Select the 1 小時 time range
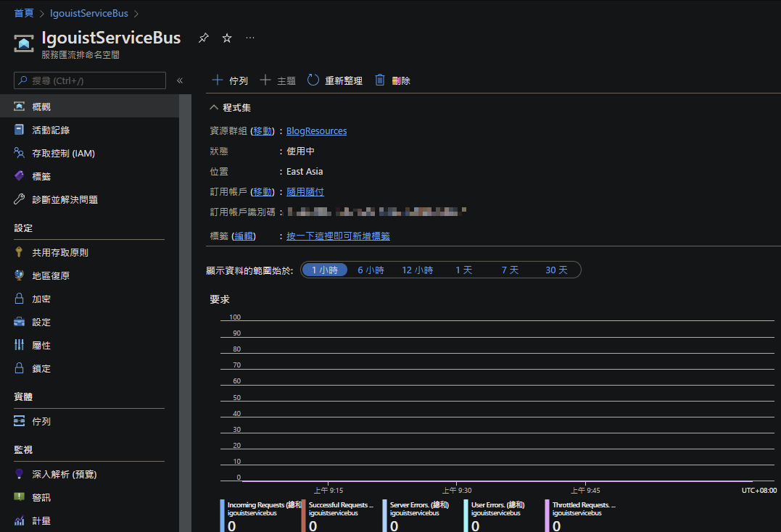This screenshot has width=781, height=532. click(x=325, y=270)
